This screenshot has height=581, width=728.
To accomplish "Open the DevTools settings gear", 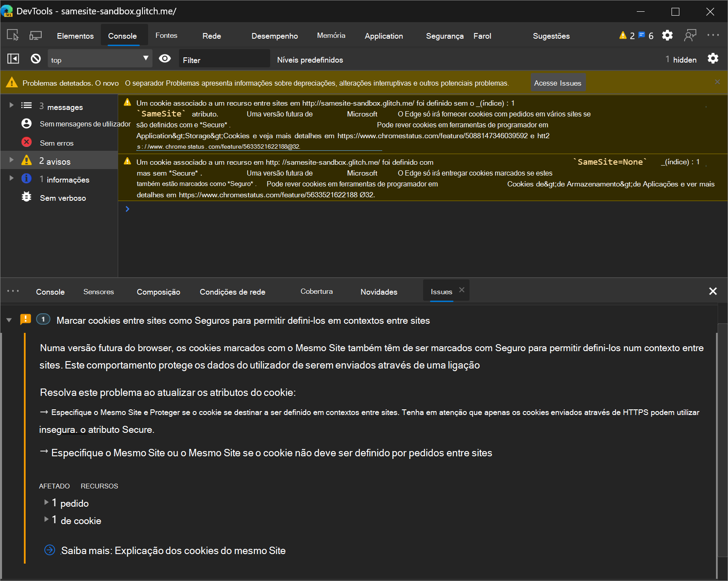I will (667, 36).
